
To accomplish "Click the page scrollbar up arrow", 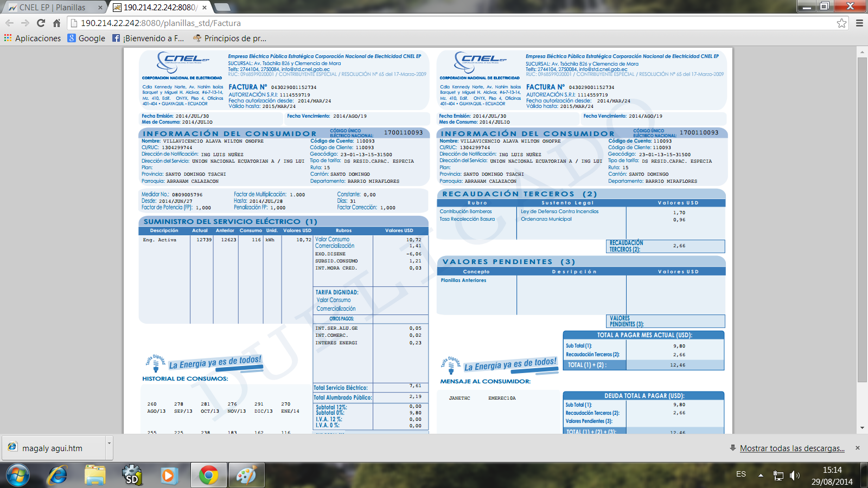I will tap(863, 53).
